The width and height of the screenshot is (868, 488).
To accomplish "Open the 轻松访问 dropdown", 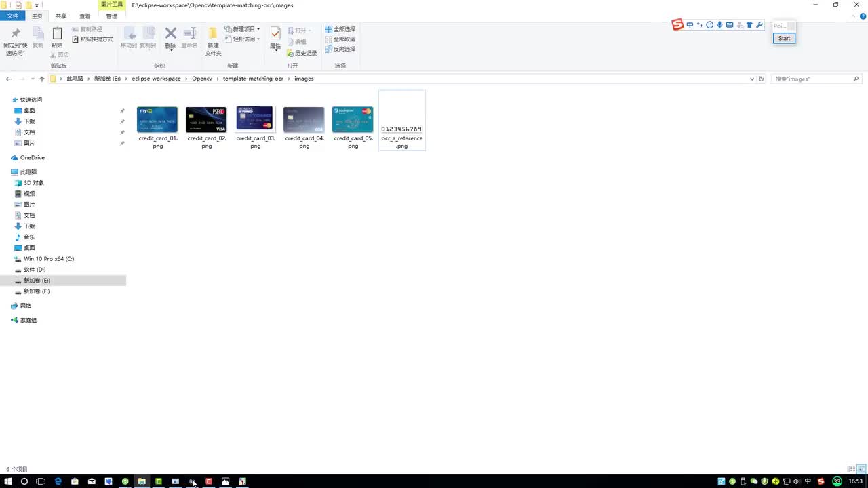I will pyautogui.click(x=242, y=39).
